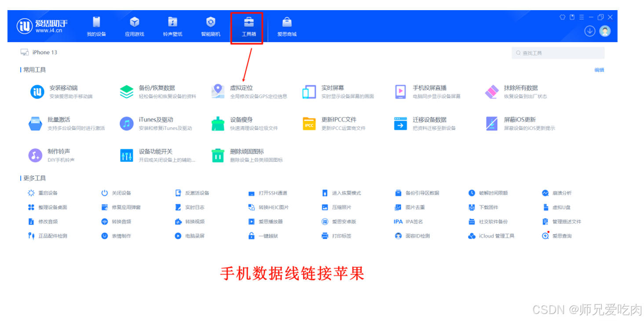Open 迁移设备数据 tool

pyautogui.click(x=425, y=123)
